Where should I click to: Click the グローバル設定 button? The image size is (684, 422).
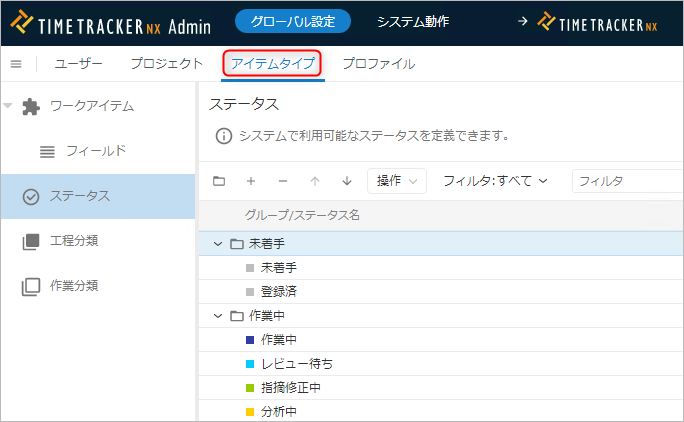click(293, 21)
